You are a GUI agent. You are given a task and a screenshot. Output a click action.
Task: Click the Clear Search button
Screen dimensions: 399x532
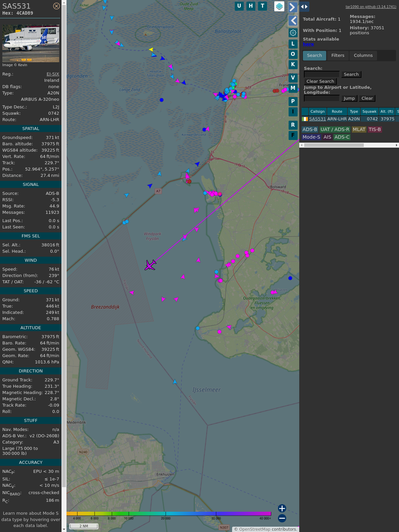click(x=320, y=81)
